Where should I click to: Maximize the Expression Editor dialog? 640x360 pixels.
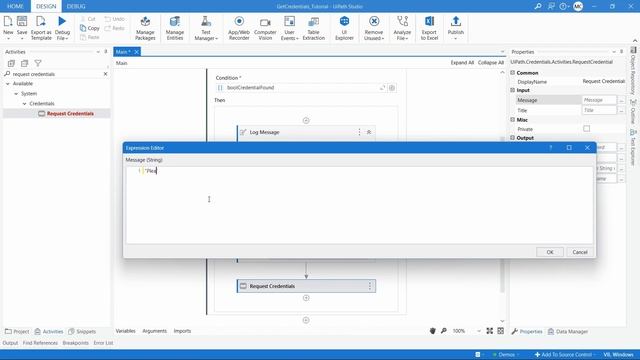tap(569, 148)
